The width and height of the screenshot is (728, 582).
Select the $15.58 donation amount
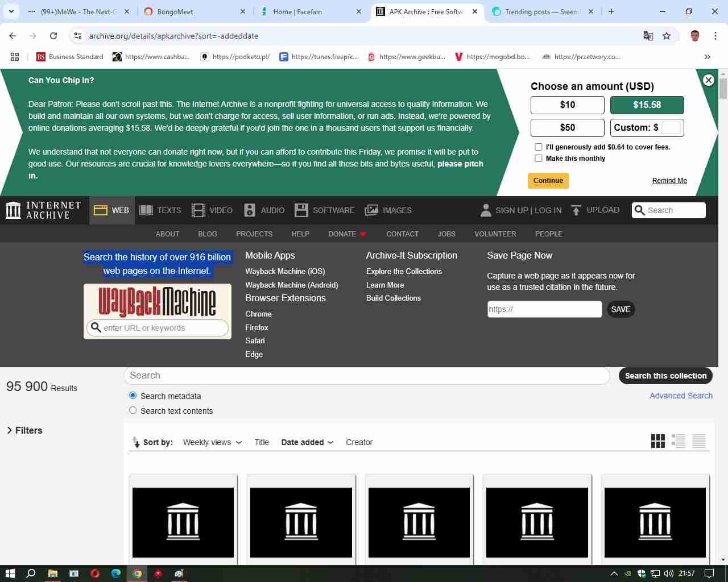647,105
